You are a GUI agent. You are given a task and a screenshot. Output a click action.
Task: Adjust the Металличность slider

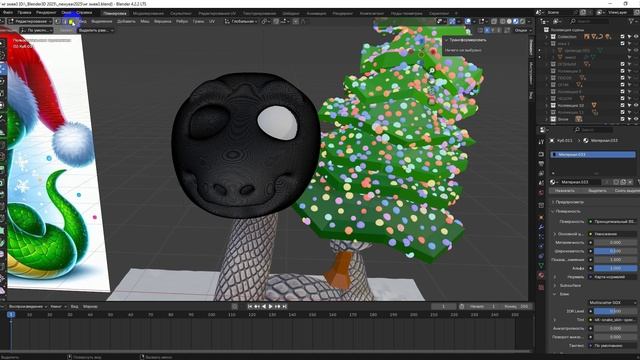point(615,242)
